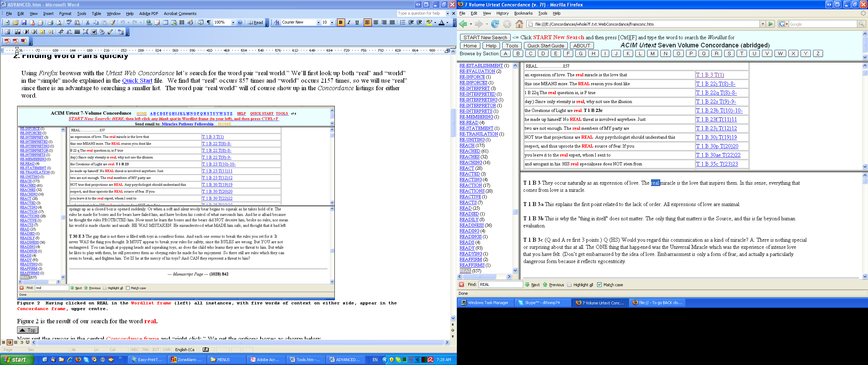
Task: Follow T 1 B 3 T(1) reference link
Action: pos(710,75)
